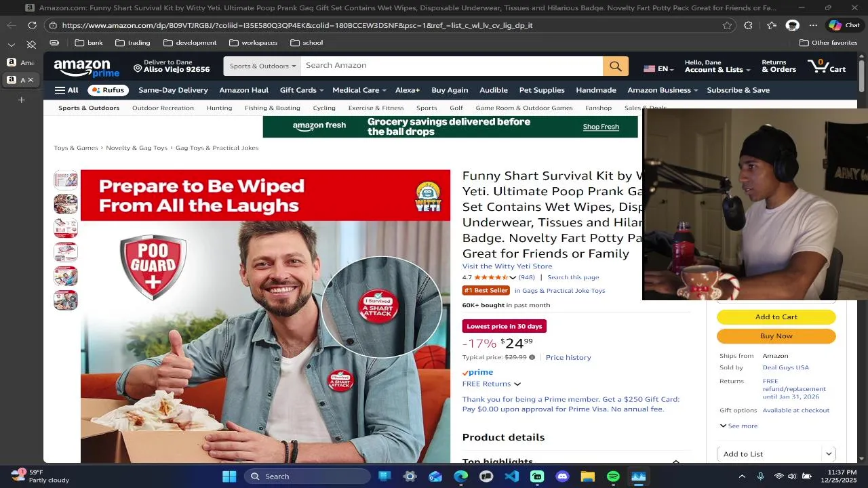The height and width of the screenshot is (488, 868).
Task: Click the Buy Now button
Action: pos(776,336)
